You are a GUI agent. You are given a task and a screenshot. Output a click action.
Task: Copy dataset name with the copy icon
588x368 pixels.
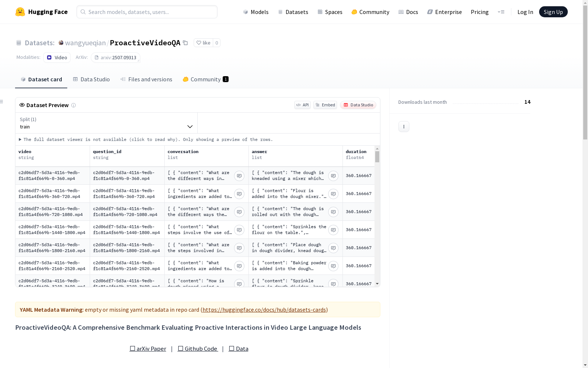coord(186,43)
